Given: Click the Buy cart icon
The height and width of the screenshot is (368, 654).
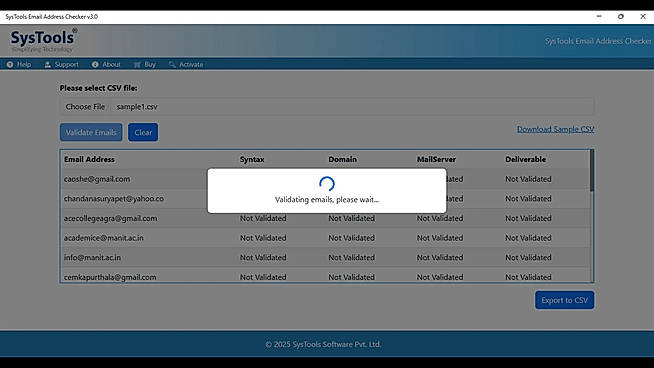Looking at the screenshot, I should point(137,65).
